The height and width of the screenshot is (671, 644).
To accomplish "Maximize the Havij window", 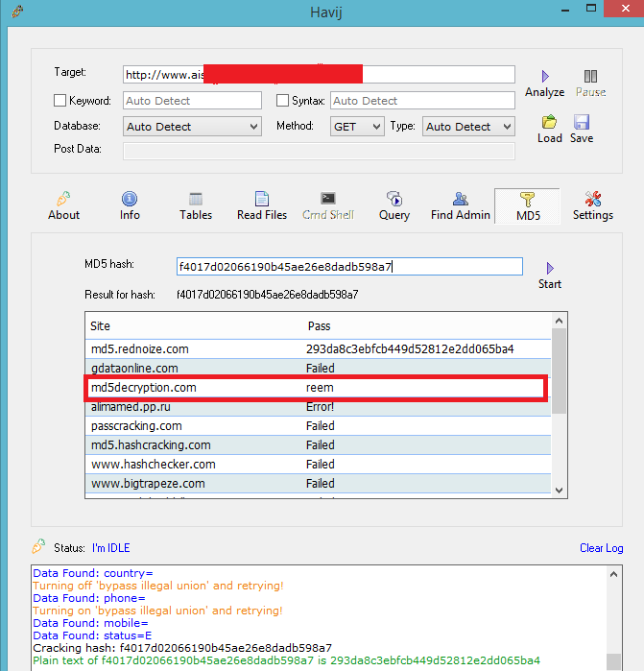I will 591,8.
